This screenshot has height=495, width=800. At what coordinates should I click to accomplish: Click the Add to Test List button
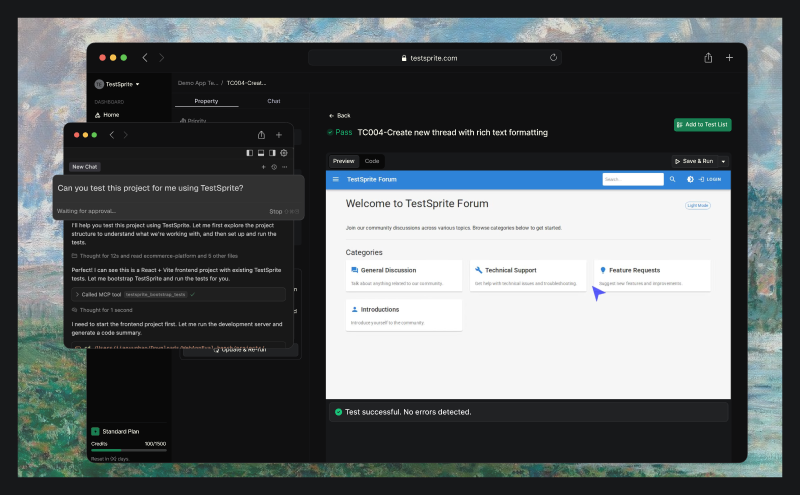click(702, 125)
